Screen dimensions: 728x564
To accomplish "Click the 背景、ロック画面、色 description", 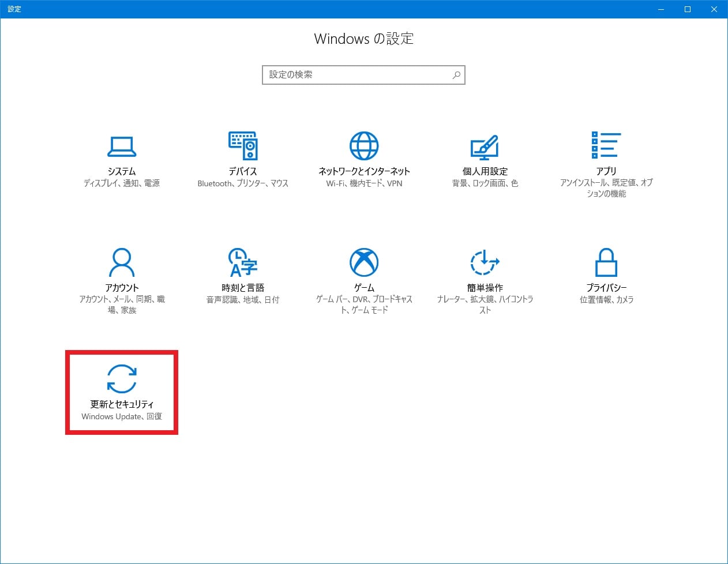I will 485,183.
